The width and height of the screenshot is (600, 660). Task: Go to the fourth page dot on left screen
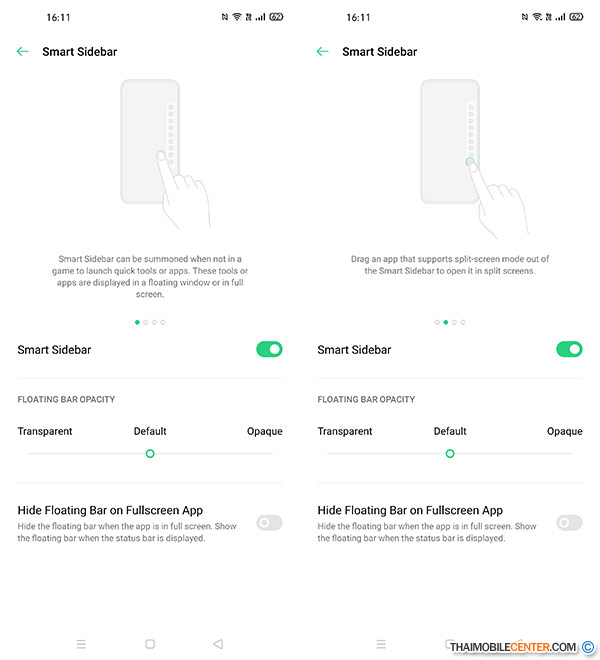pyautogui.click(x=163, y=322)
